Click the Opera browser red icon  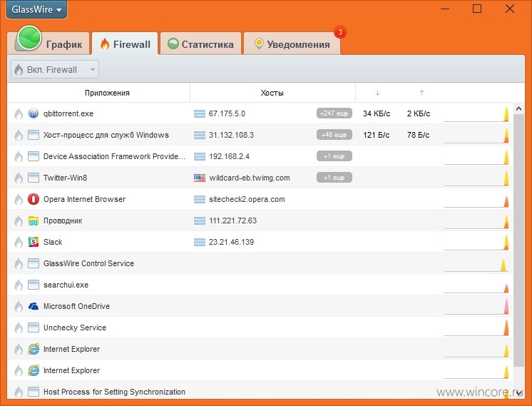click(34, 199)
